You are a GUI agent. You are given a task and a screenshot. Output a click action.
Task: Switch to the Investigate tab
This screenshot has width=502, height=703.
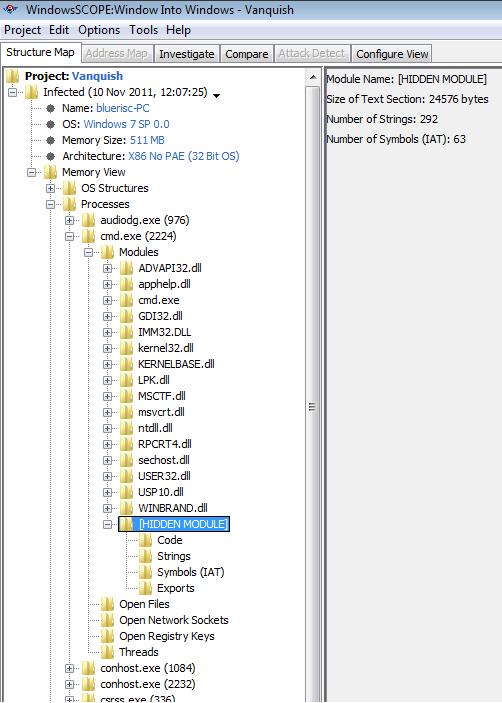click(x=186, y=54)
